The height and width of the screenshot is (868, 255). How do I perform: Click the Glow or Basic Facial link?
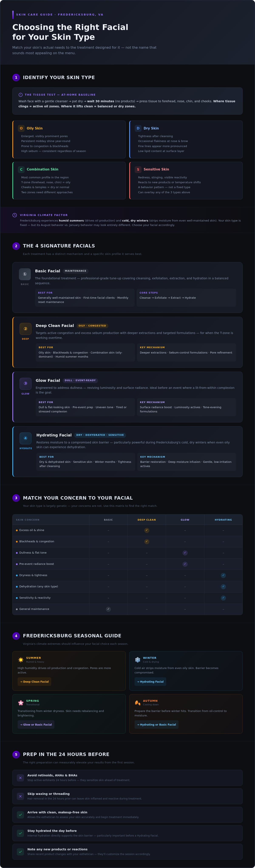(36, 725)
